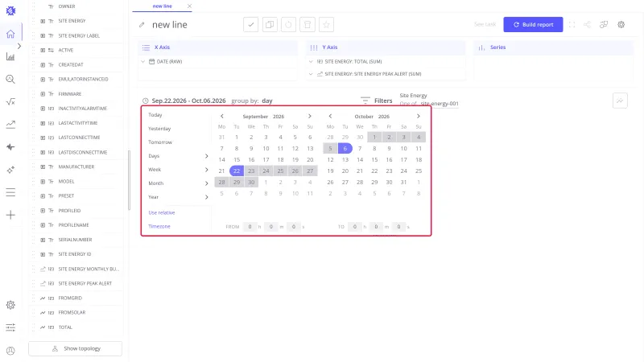Open the user profile sidebar icon
The image size is (644, 362).
10,351
